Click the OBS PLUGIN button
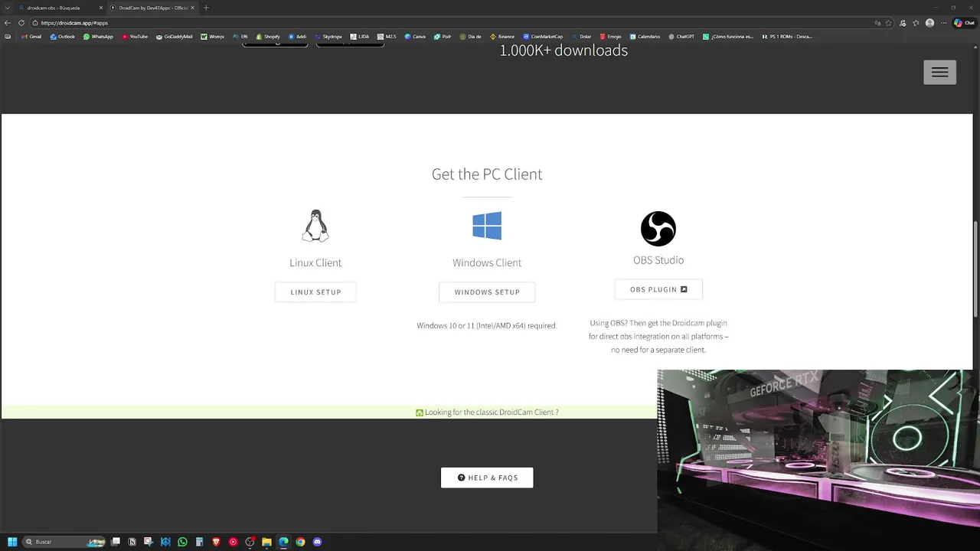980x551 pixels. point(658,289)
